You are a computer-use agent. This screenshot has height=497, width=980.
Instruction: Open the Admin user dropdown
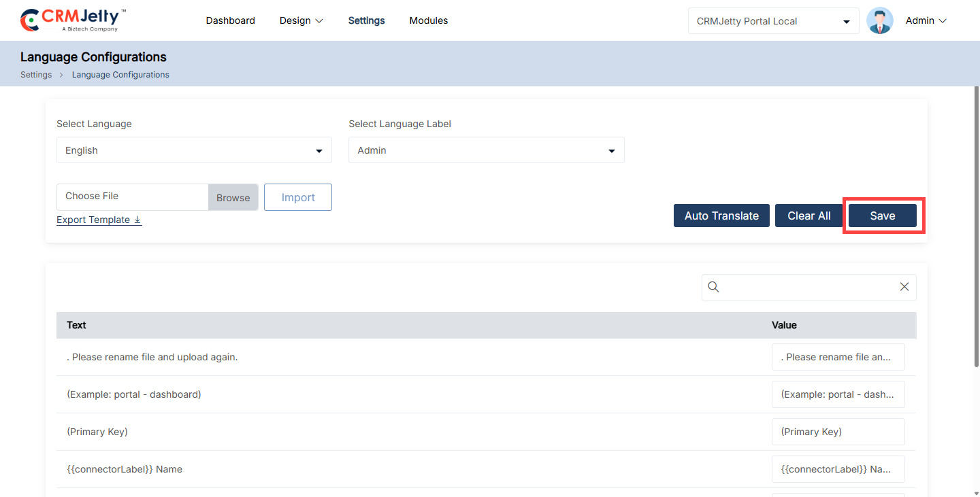926,21
